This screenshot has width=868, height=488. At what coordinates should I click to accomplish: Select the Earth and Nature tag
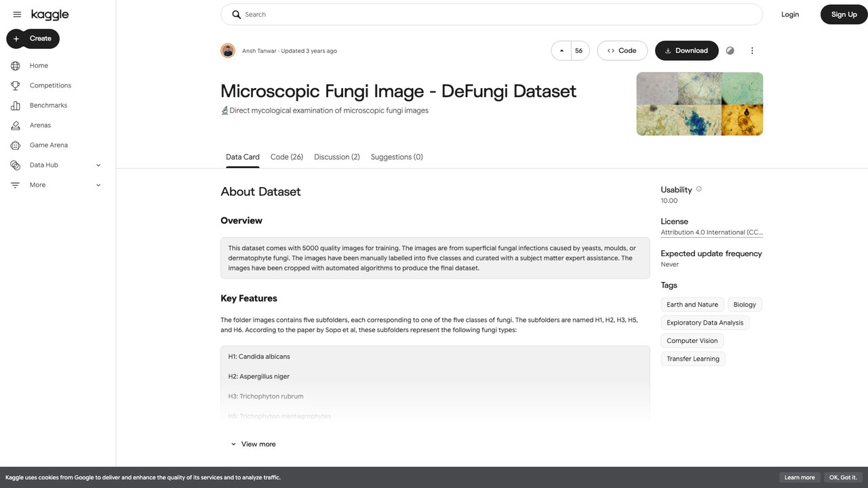(692, 304)
